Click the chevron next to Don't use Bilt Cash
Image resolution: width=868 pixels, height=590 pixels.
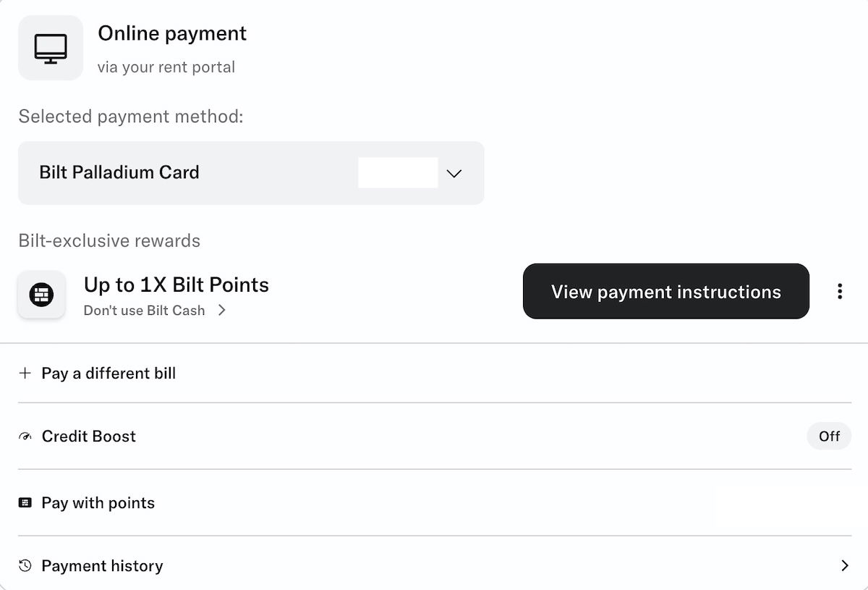[222, 311]
